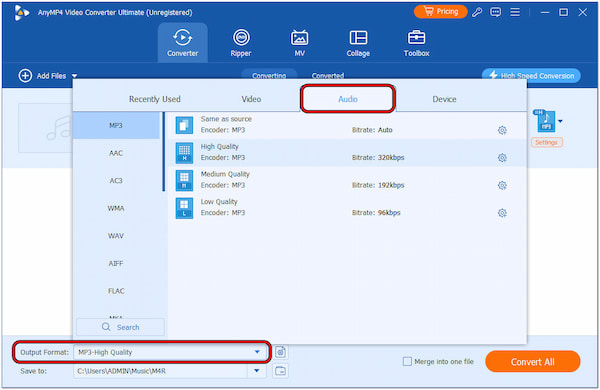This screenshot has height=390, width=600.
Task: Select WAV in the format list
Action: point(116,236)
